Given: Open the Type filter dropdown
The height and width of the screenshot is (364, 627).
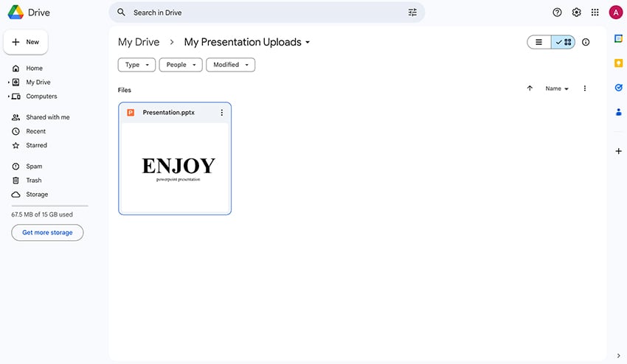Looking at the screenshot, I should pos(136,65).
